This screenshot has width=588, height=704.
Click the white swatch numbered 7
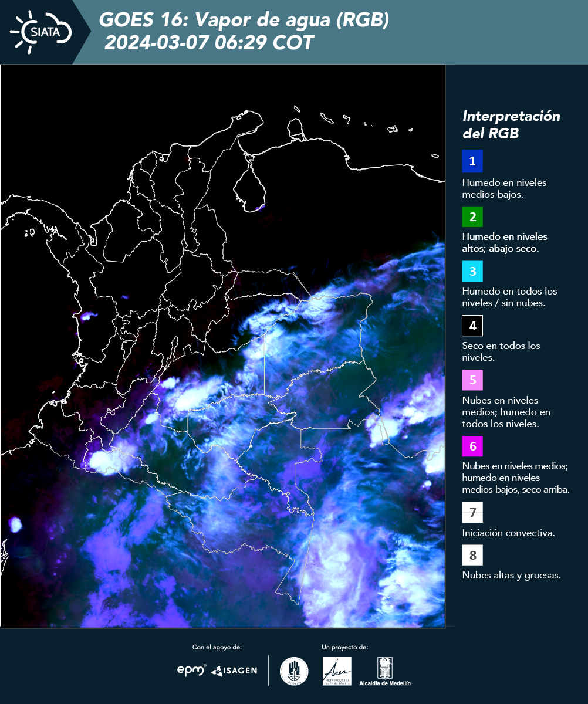(x=472, y=512)
